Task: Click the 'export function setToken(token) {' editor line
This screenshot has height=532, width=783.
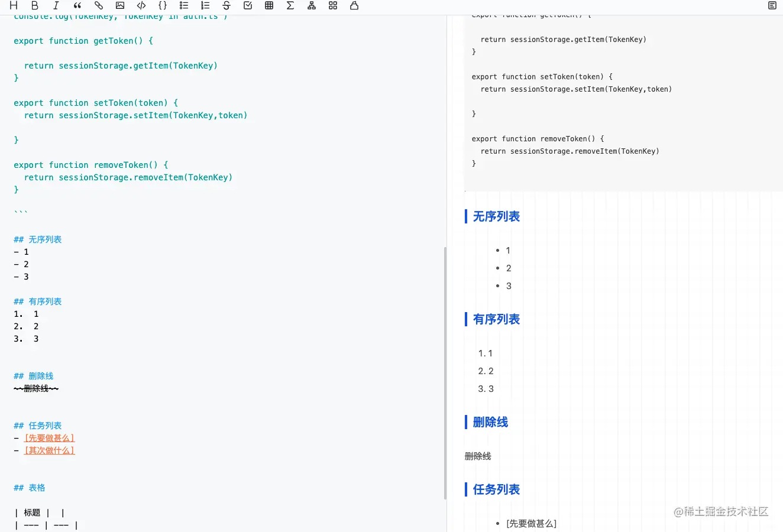Action: coord(96,103)
